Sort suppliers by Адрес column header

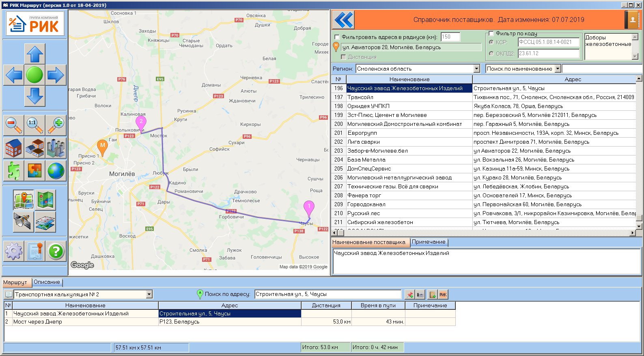point(554,79)
